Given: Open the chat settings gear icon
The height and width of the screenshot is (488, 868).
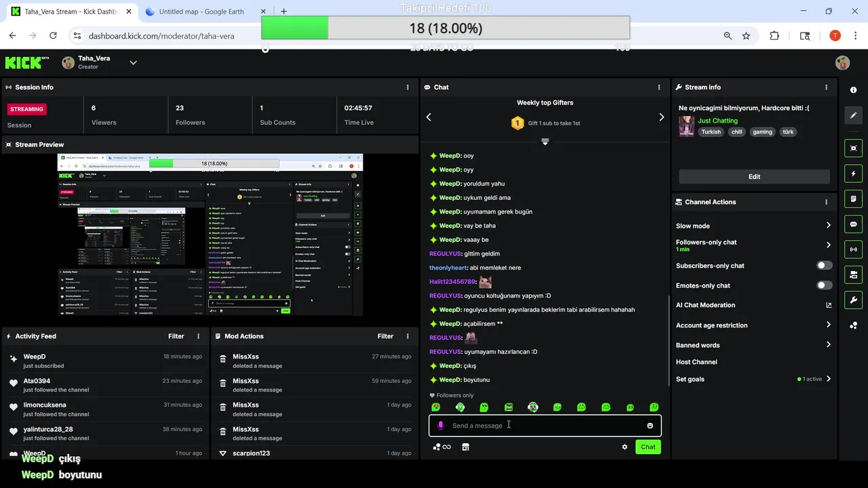Looking at the screenshot, I should pos(625,447).
